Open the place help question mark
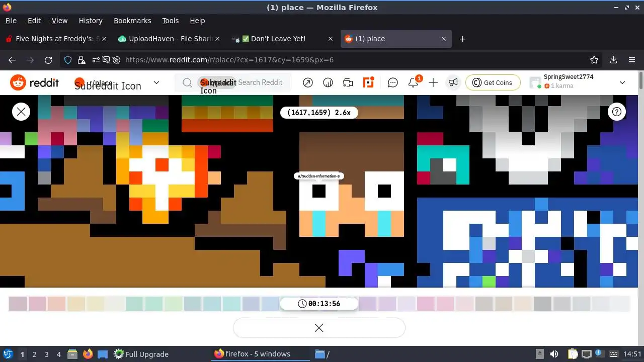 point(617,112)
